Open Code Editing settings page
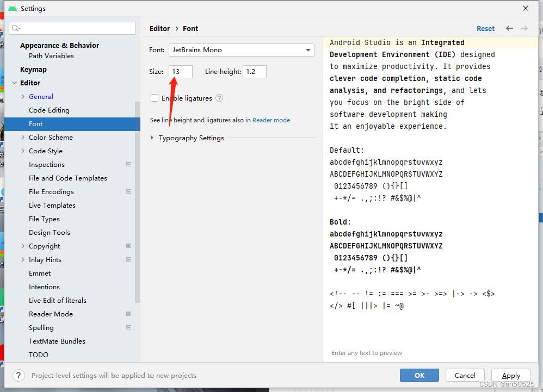The height and width of the screenshot is (392, 543). coord(49,110)
